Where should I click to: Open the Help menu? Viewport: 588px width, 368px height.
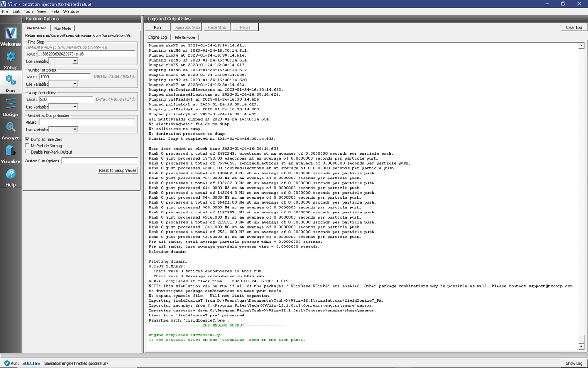(x=55, y=11)
